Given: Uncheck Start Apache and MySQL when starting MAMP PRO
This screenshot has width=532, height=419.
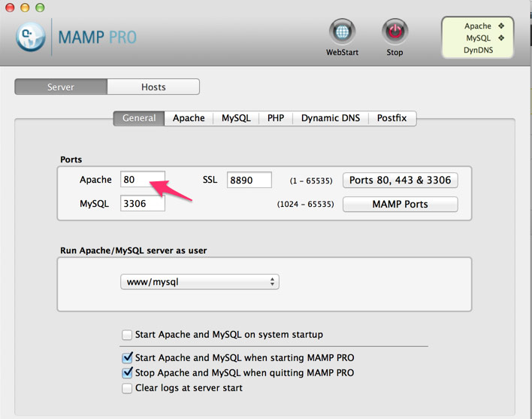Looking at the screenshot, I should tap(127, 358).
